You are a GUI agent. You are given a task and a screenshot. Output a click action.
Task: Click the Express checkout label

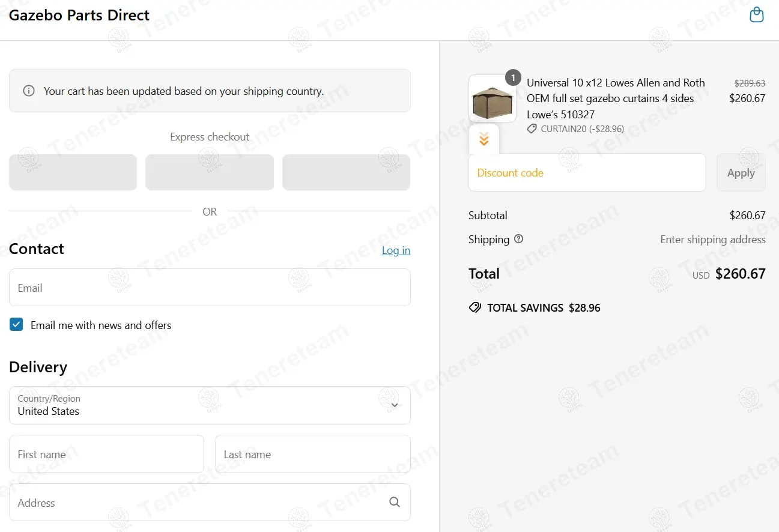tap(210, 137)
